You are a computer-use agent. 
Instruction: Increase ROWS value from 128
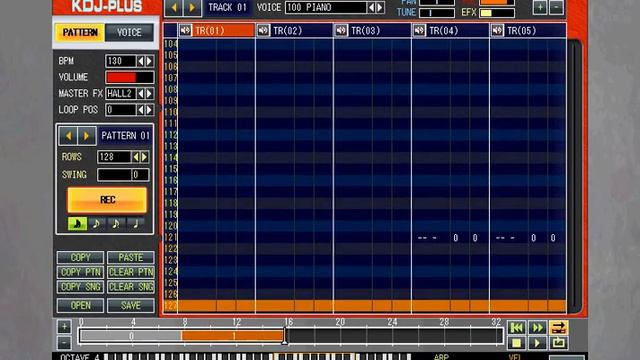click(144, 157)
